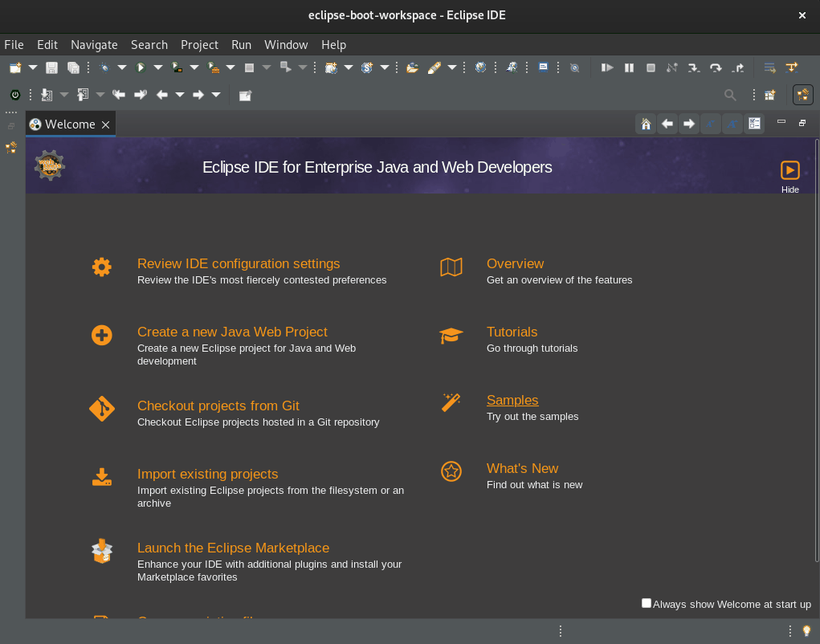Viewport: 820px width, 644px height.
Task: Open the File menu
Action: coord(14,45)
